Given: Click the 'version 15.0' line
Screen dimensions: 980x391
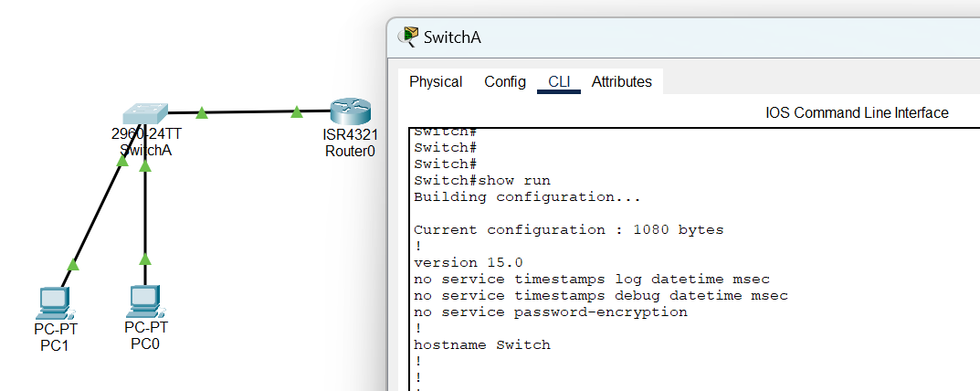Looking at the screenshot, I should click(469, 262).
